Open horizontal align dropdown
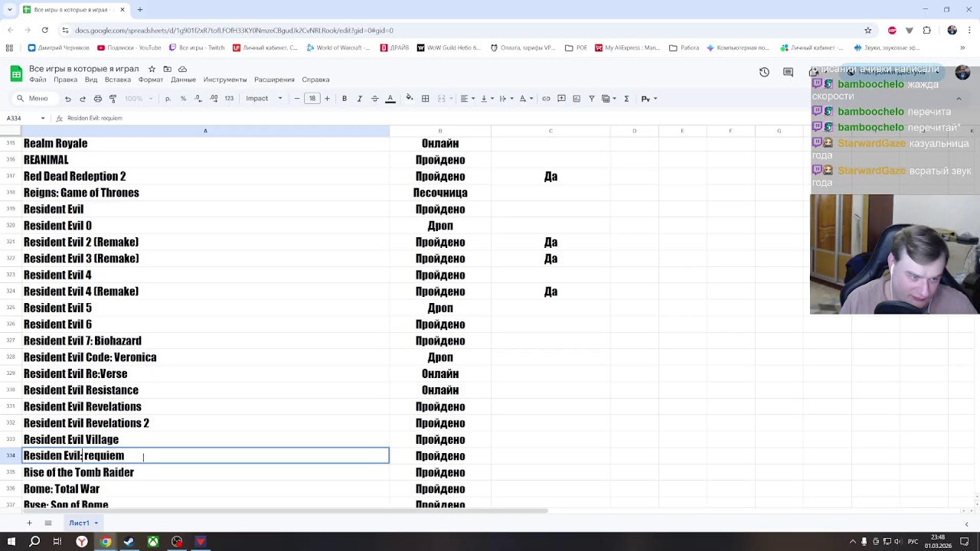The image size is (980, 551). coord(468,99)
